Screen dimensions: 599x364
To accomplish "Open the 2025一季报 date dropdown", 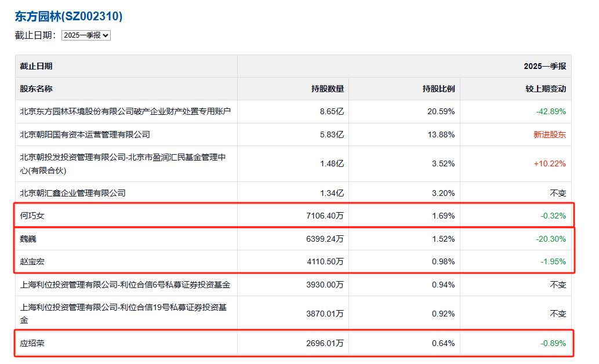I will pyautogui.click(x=86, y=35).
